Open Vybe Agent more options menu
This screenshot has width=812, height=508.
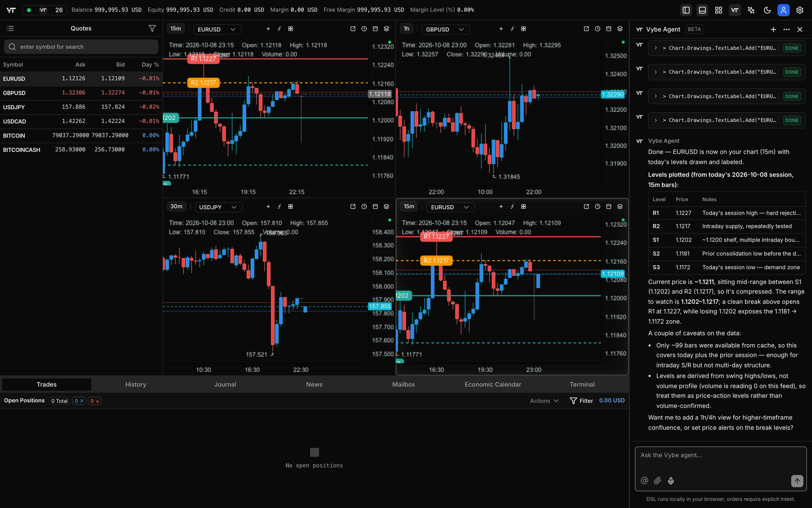tap(787, 29)
